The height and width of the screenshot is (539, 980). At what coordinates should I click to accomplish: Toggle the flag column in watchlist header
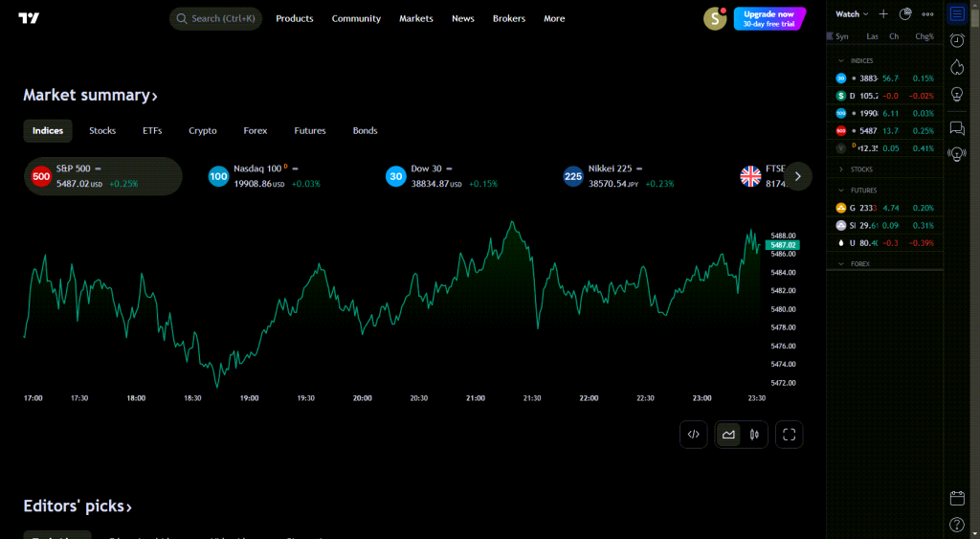(x=830, y=36)
